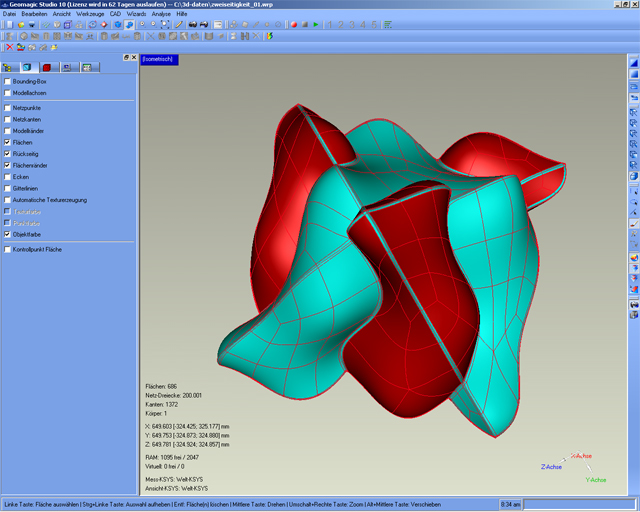This screenshot has height=512, width=640.
Task: Open the Analyse menu
Action: point(161,14)
